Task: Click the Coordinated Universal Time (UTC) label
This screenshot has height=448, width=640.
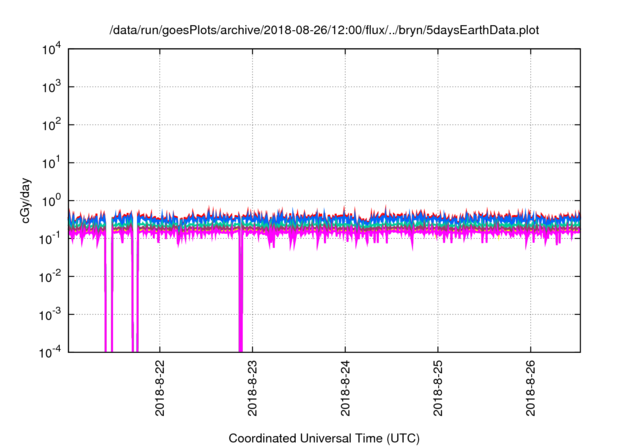Action: [x=324, y=439]
